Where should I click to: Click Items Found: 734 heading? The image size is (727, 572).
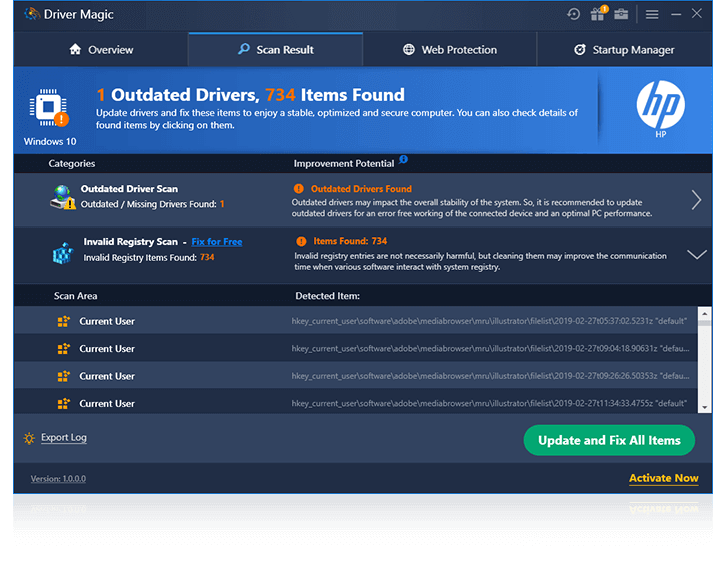[350, 241]
